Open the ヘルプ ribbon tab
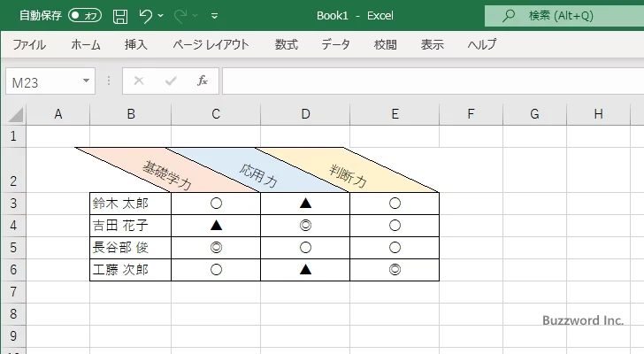644x354 pixels. [482, 44]
